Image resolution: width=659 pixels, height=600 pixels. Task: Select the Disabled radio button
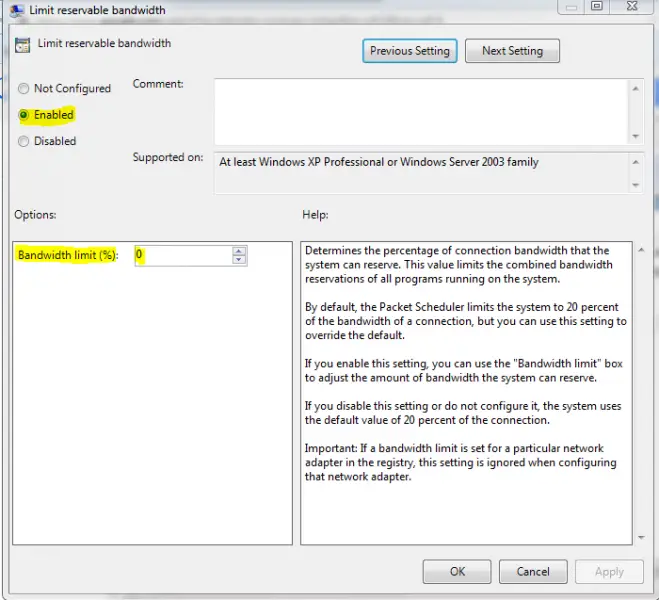[24, 141]
